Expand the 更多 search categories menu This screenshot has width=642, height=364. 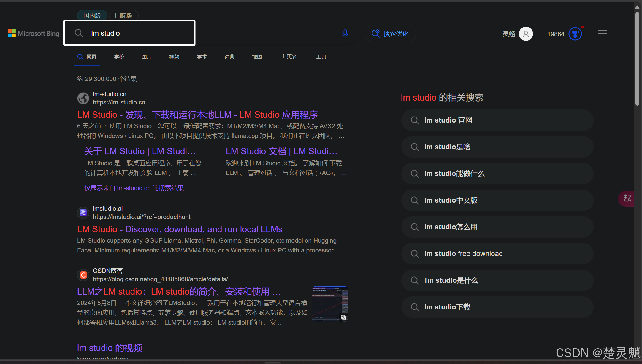coord(289,56)
